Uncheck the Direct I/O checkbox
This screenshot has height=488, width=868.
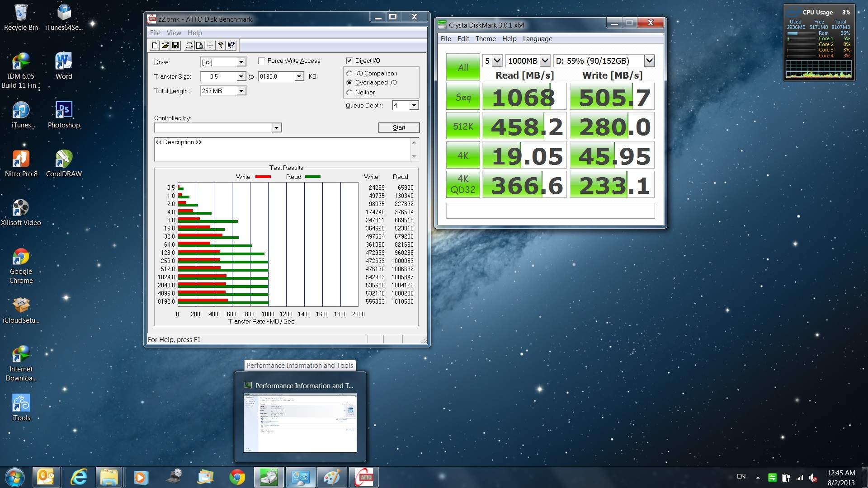coord(349,61)
